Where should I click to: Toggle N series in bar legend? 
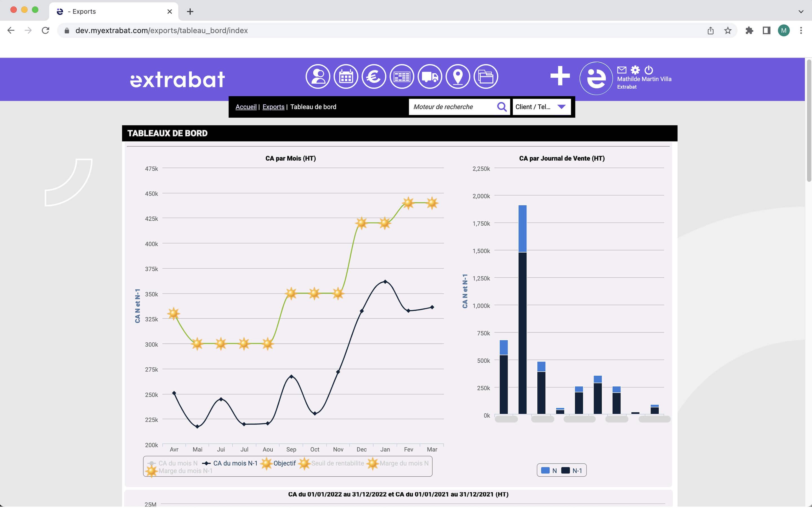point(549,470)
